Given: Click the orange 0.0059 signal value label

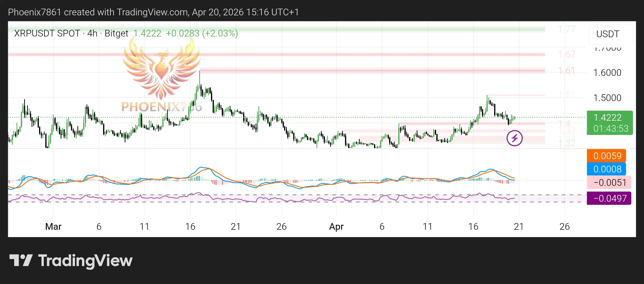Looking at the screenshot, I should coord(606,156).
